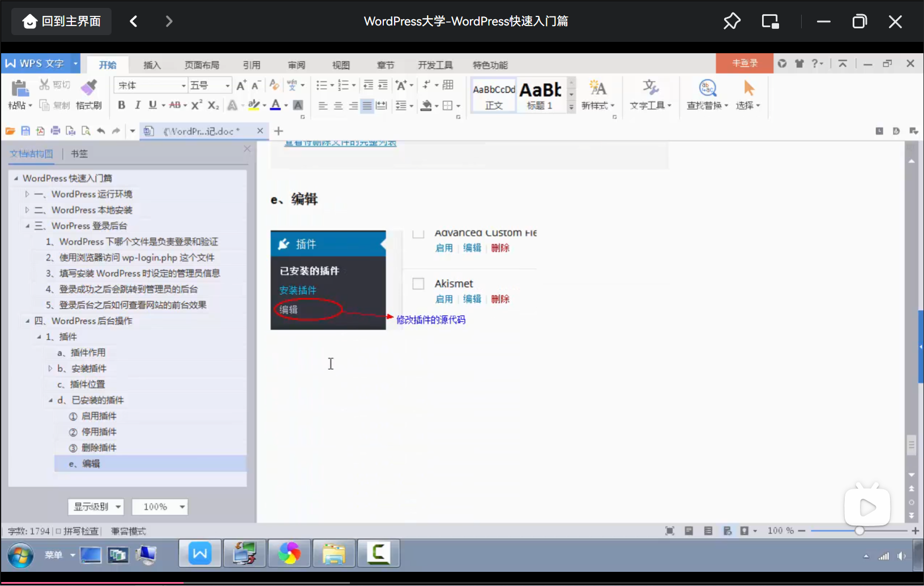
Task: Collapse the WorPress 登录后台 section
Action: click(x=27, y=226)
